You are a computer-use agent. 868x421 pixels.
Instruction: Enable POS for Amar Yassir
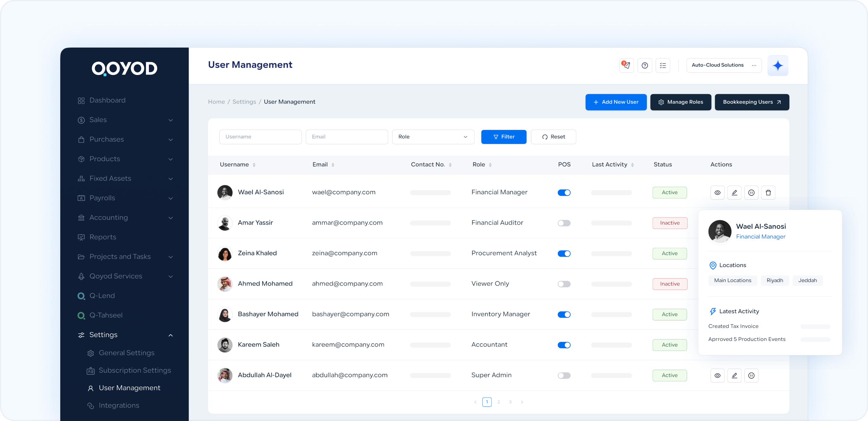point(564,223)
